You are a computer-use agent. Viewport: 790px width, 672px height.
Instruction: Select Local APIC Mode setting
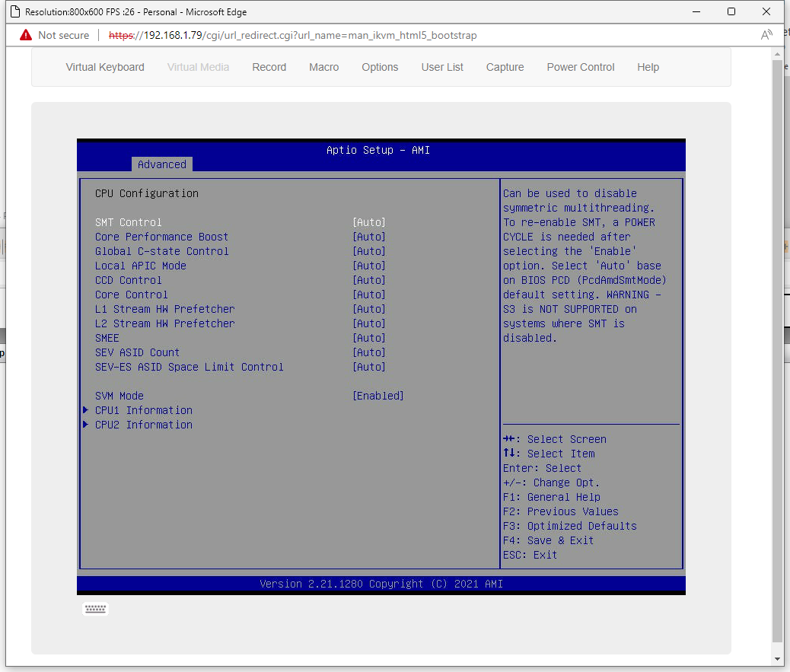pyautogui.click(x=141, y=266)
